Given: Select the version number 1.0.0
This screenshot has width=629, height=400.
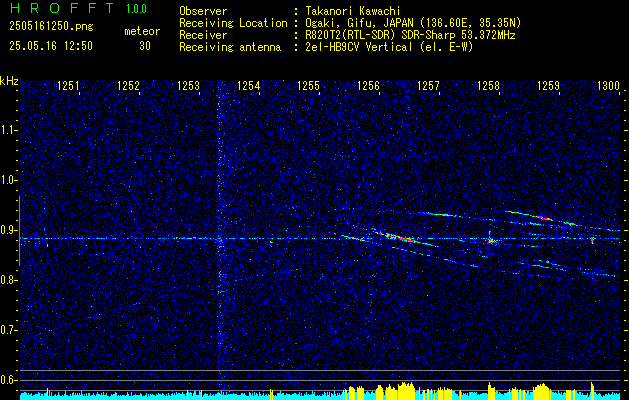Looking at the screenshot, I should click(136, 9).
